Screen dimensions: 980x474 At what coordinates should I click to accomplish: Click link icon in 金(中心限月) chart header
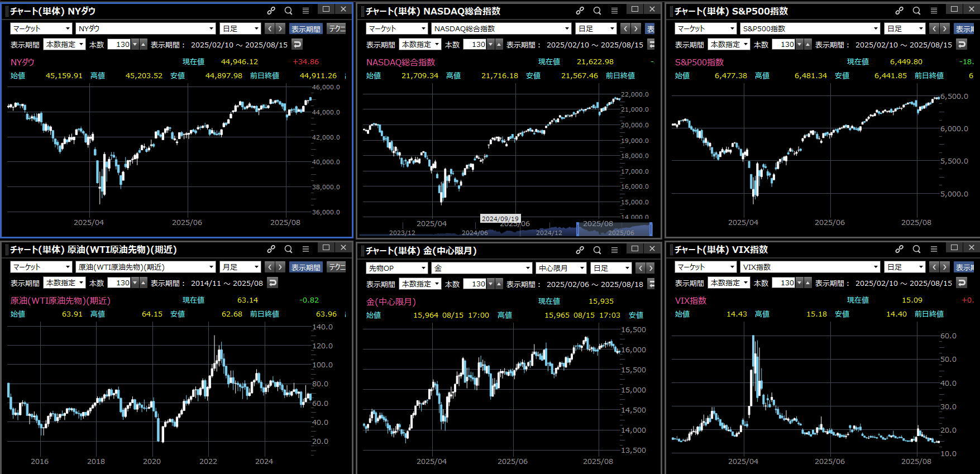[580, 250]
